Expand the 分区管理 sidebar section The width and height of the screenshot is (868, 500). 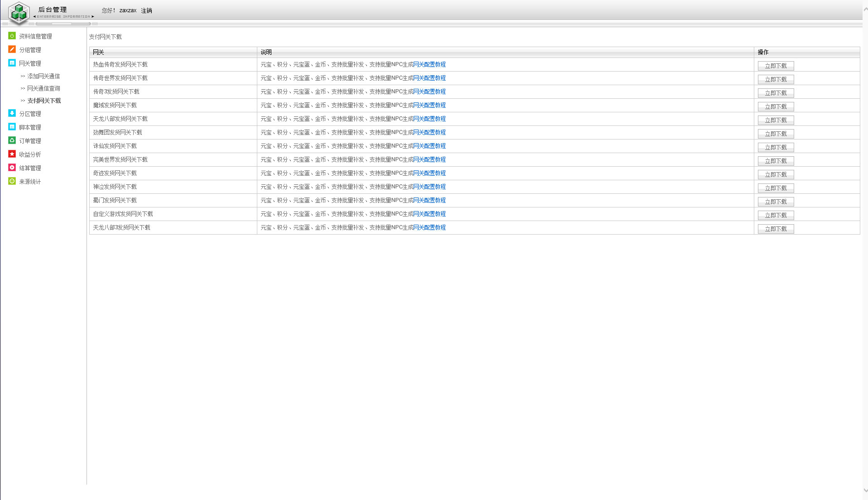point(30,114)
